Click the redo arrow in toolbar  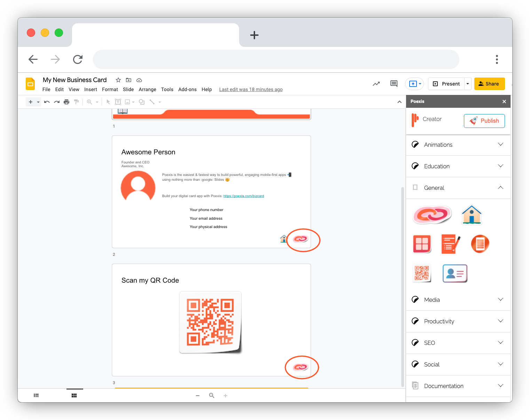click(57, 102)
